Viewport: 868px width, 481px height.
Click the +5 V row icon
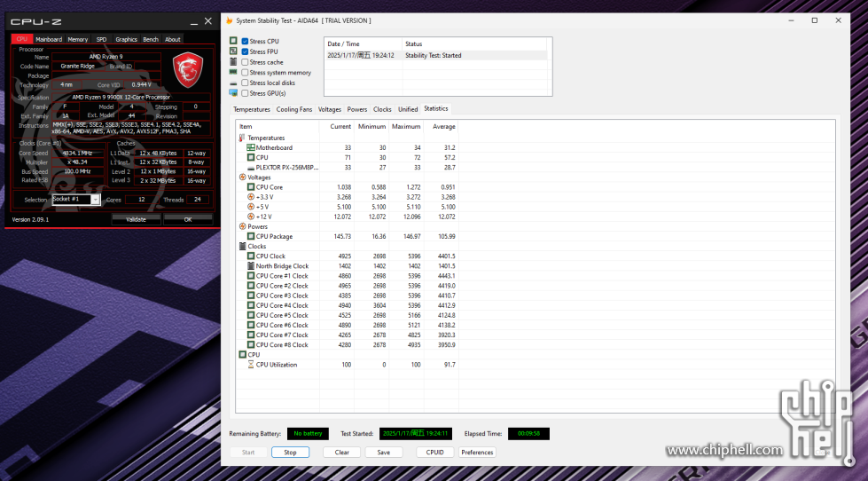click(x=251, y=207)
